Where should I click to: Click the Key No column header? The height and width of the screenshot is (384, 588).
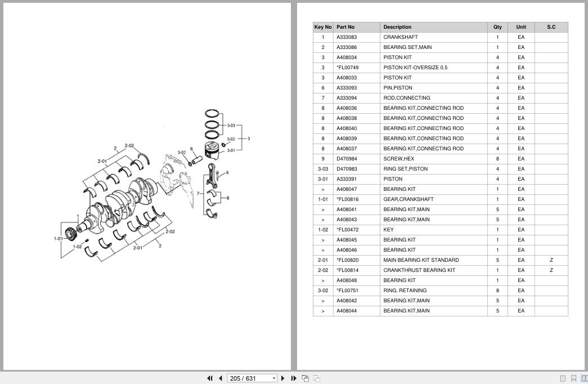[x=323, y=27]
